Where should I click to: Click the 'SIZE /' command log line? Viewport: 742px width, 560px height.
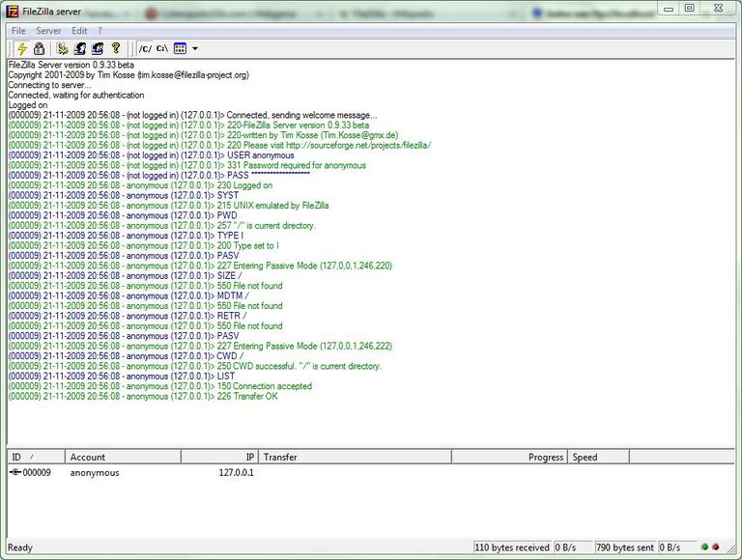(x=125, y=276)
